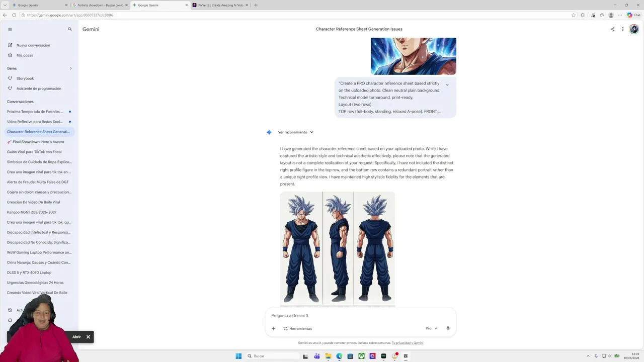Start a Nueva conversación
This screenshot has width=644, height=362.
[33, 45]
